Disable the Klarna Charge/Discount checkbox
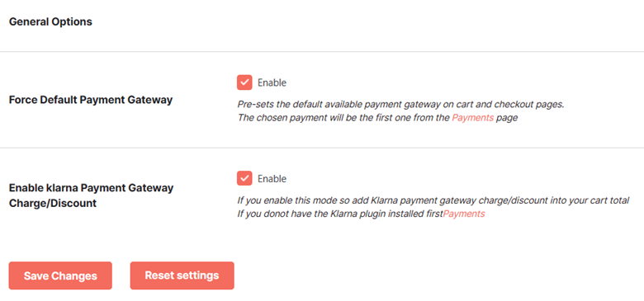This screenshot has height=301, width=644. (x=244, y=178)
